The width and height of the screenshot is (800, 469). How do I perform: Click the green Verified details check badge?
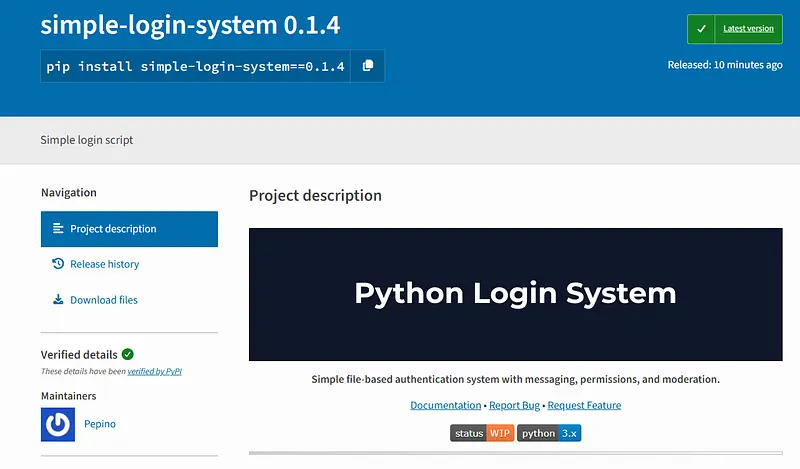(128, 354)
